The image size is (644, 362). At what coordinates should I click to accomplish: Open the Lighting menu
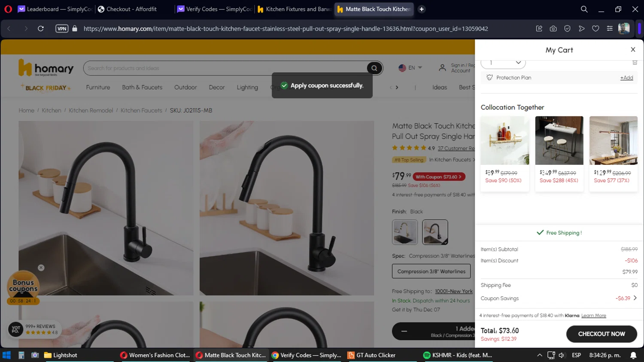tap(247, 87)
